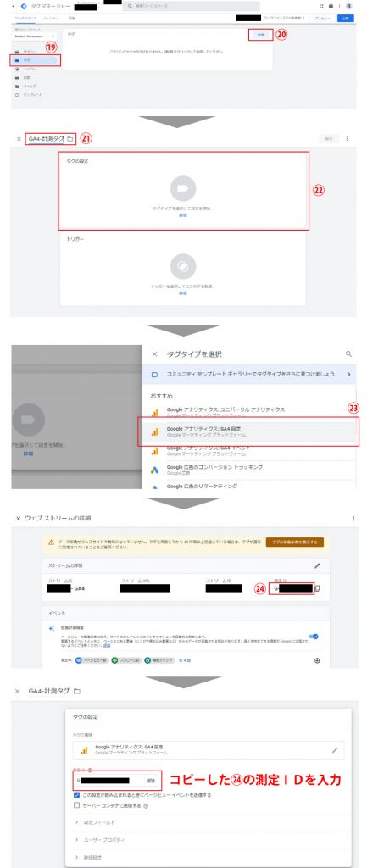Toggle the enhanced measurement switch
The image size is (367, 868).
click(314, 637)
